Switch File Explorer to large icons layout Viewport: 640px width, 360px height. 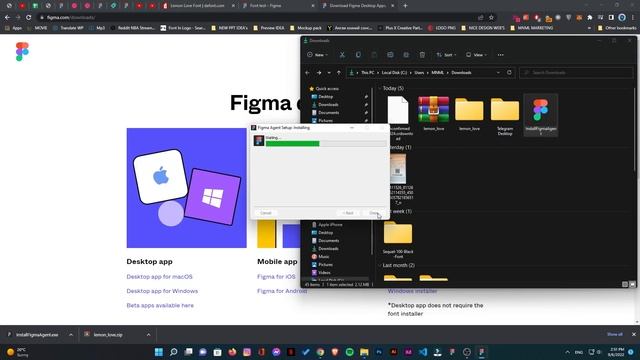(632, 284)
